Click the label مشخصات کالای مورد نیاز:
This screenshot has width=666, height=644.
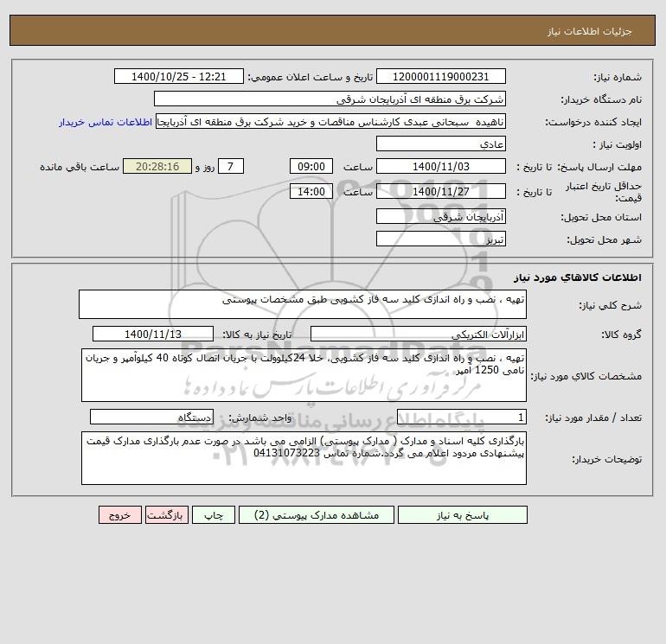(586, 376)
